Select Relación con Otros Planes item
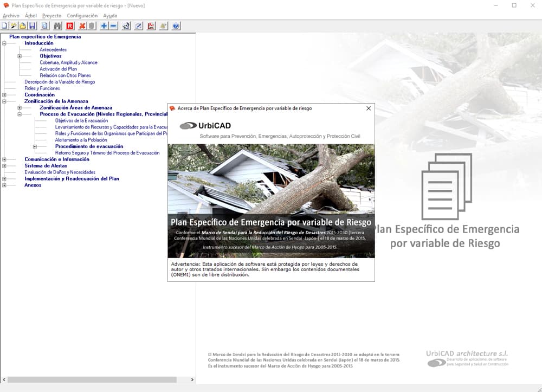542x392 pixels. 66,75
